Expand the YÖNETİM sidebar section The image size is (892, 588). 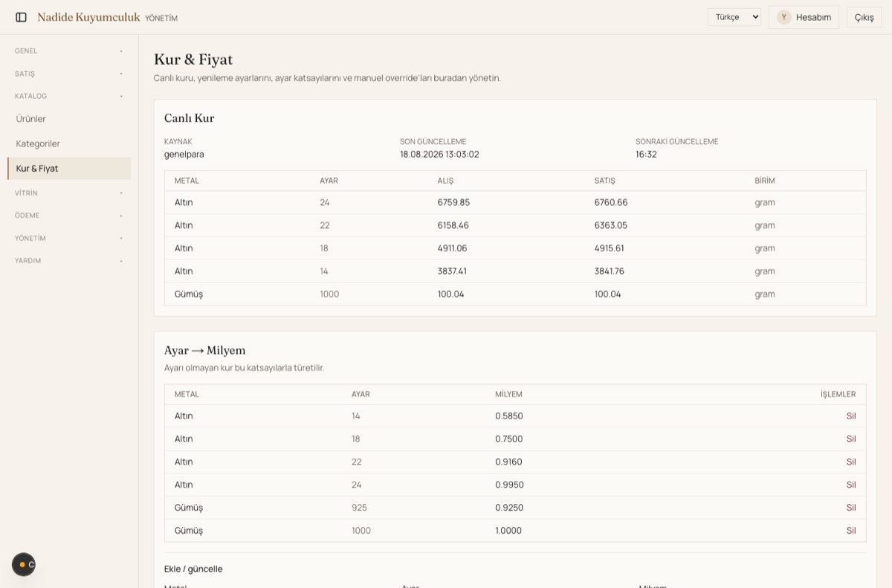click(69, 239)
